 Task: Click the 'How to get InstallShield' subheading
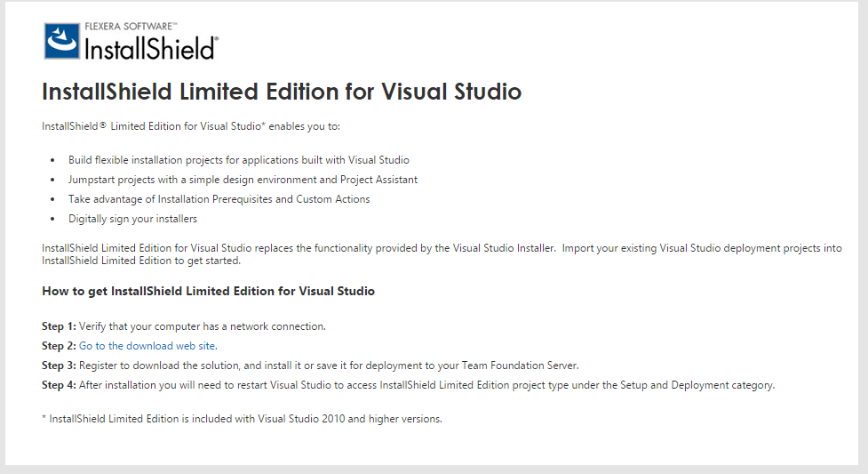click(208, 291)
